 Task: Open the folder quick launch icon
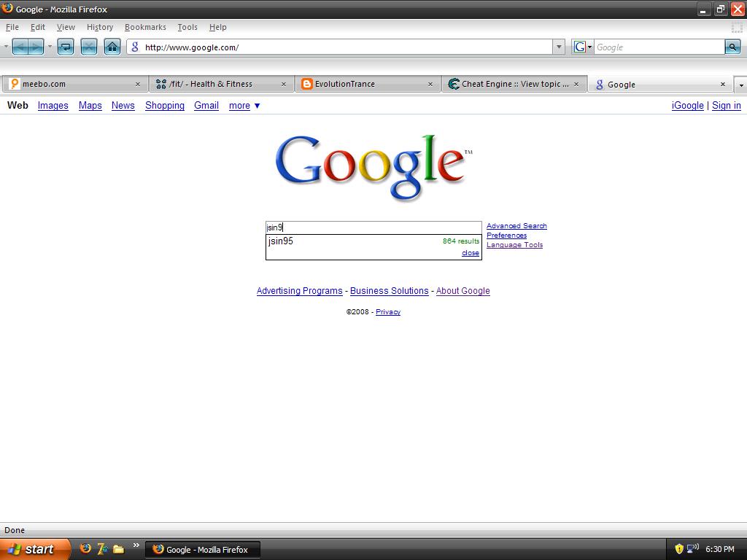pos(119,549)
